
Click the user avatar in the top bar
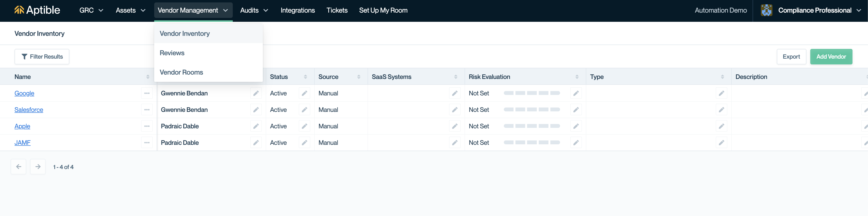(x=767, y=10)
